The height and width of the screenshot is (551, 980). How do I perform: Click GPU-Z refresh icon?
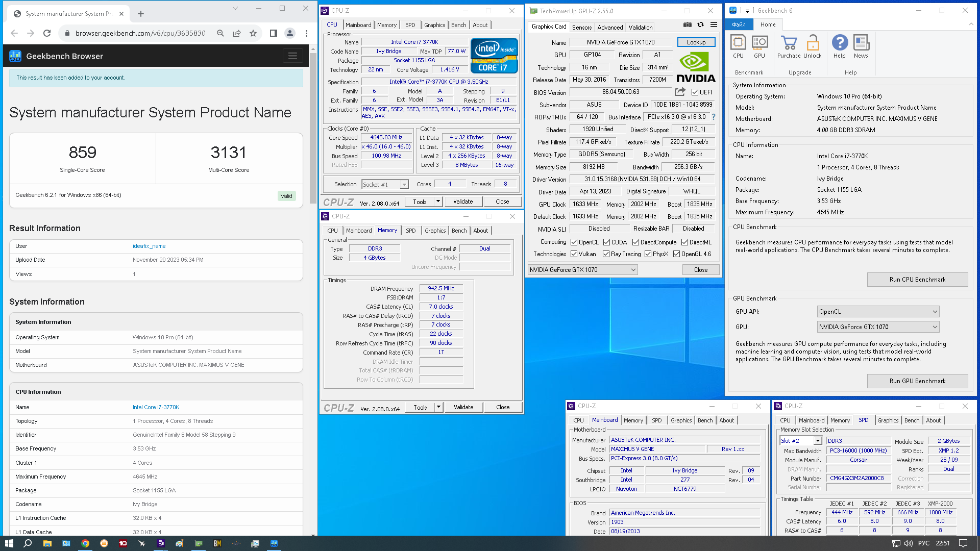click(700, 24)
